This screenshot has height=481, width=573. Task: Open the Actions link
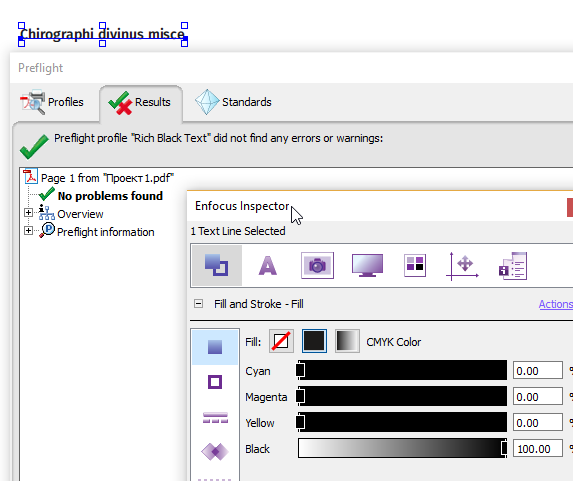tap(555, 304)
